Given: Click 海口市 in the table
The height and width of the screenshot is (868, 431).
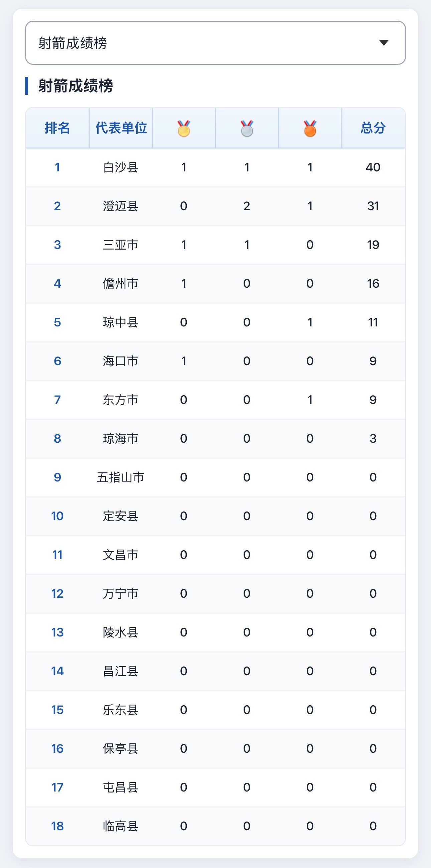Looking at the screenshot, I should point(121,361).
